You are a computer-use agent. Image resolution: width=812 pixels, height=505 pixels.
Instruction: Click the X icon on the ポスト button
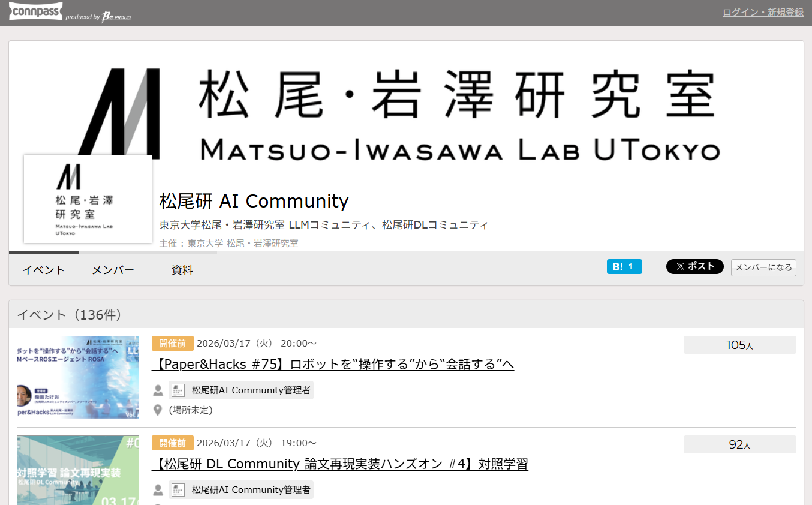pyautogui.click(x=681, y=266)
